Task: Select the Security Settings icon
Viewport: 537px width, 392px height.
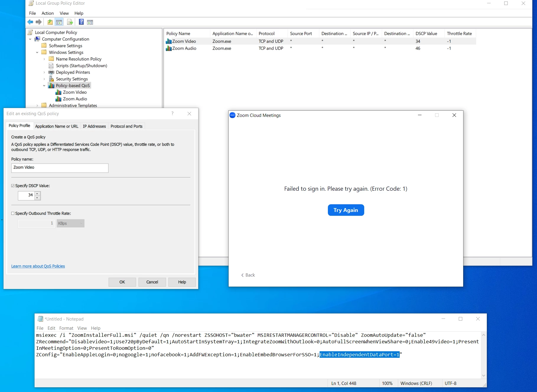Action: click(51, 79)
